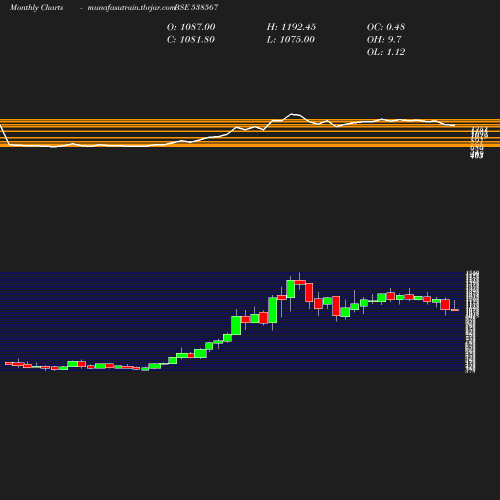Click the BSE 538567 symbol label

196,7
